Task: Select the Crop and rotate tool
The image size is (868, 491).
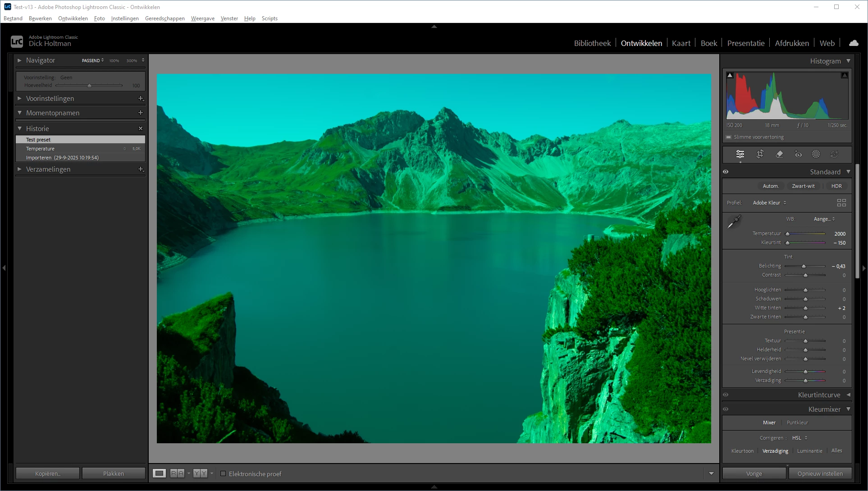Action: [760, 154]
